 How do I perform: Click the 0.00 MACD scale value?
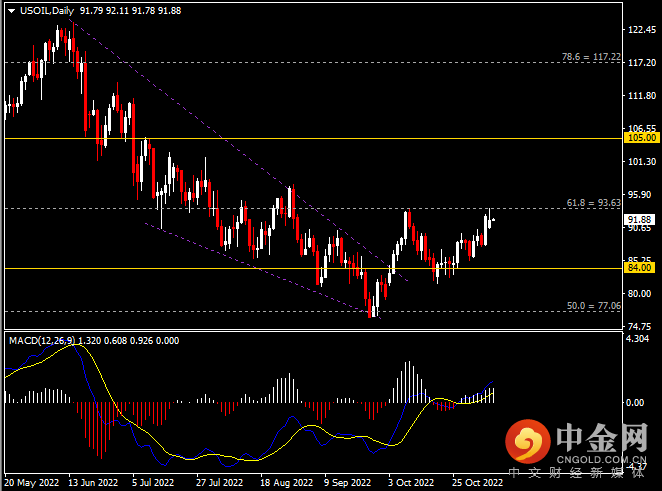(635, 403)
